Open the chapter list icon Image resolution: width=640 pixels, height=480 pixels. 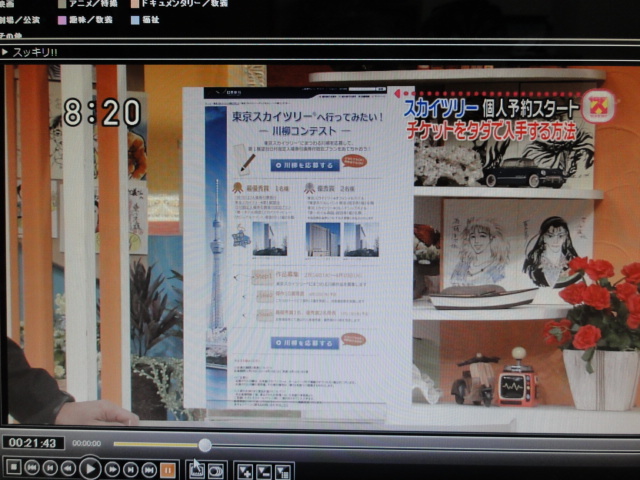point(282,473)
